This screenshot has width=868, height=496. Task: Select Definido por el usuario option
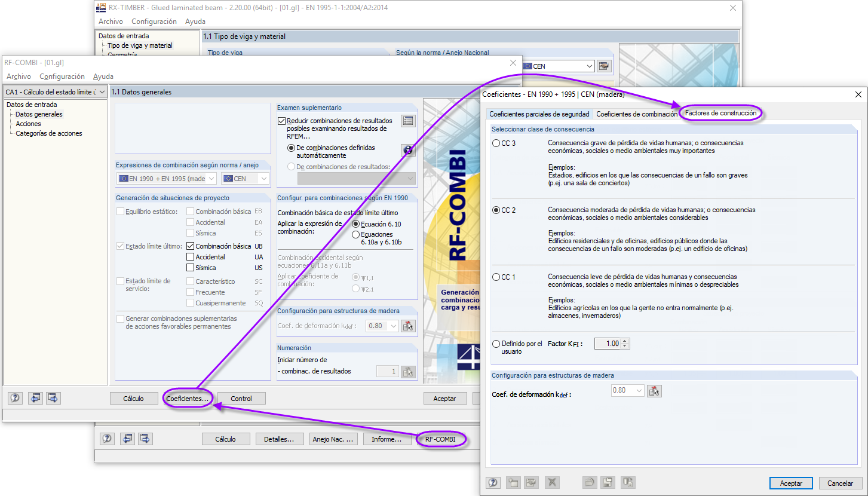pos(496,344)
